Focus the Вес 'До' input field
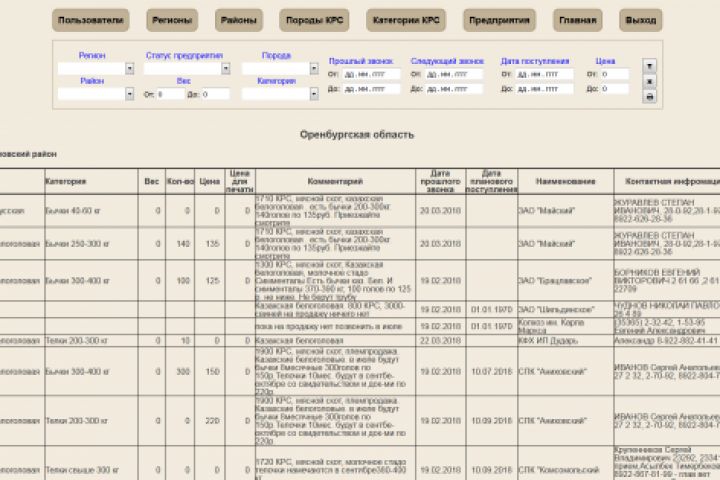The width and height of the screenshot is (720, 480). click(x=215, y=94)
